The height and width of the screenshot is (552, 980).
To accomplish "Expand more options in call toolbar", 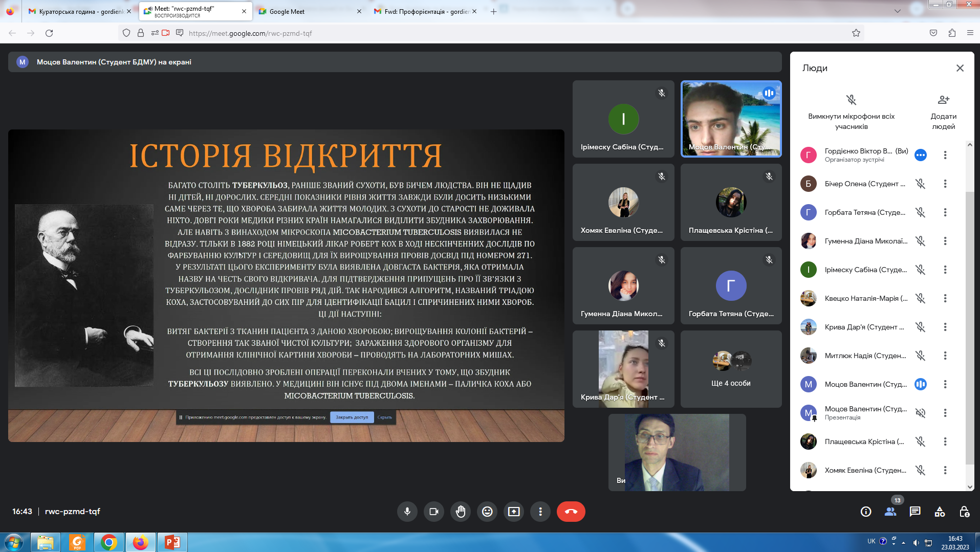I will (540, 512).
